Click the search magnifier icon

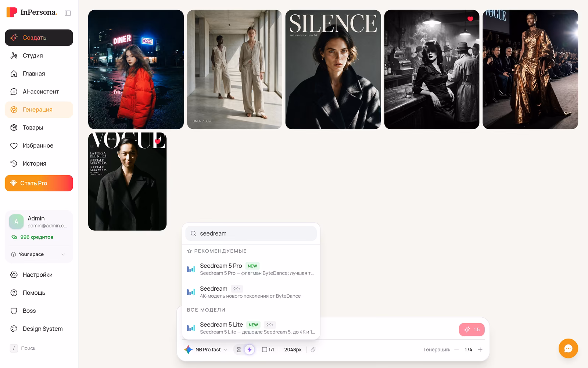coord(193,233)
